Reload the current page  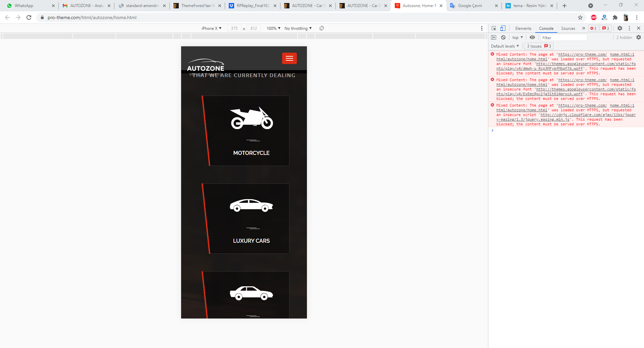click(29, 17)
